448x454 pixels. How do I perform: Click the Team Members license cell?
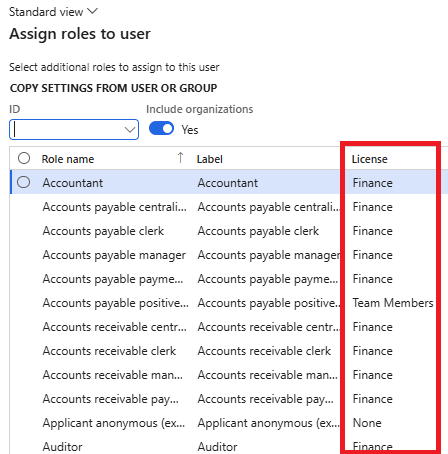(x=393, y=303)
